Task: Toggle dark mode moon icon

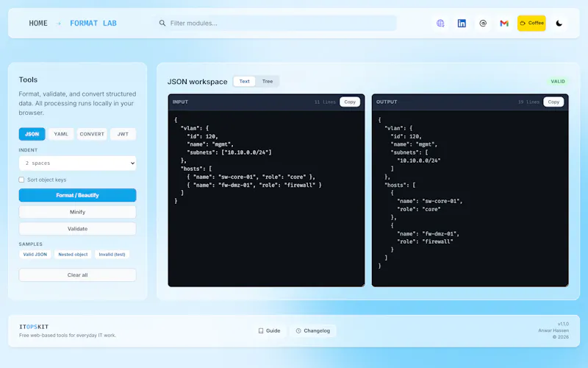Action: coord(559,24)
